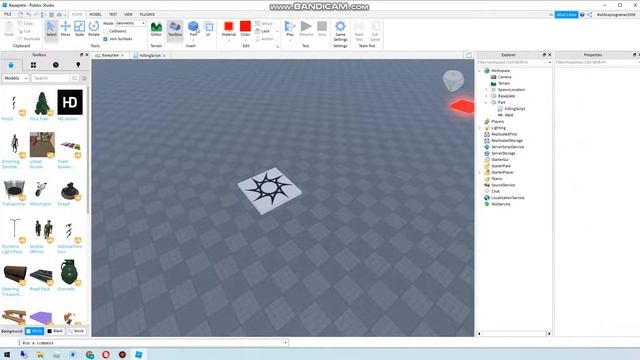This screenshot has width=640, height=360.
Task: Select White background option in Toolbox
Action: click(35, 331)
